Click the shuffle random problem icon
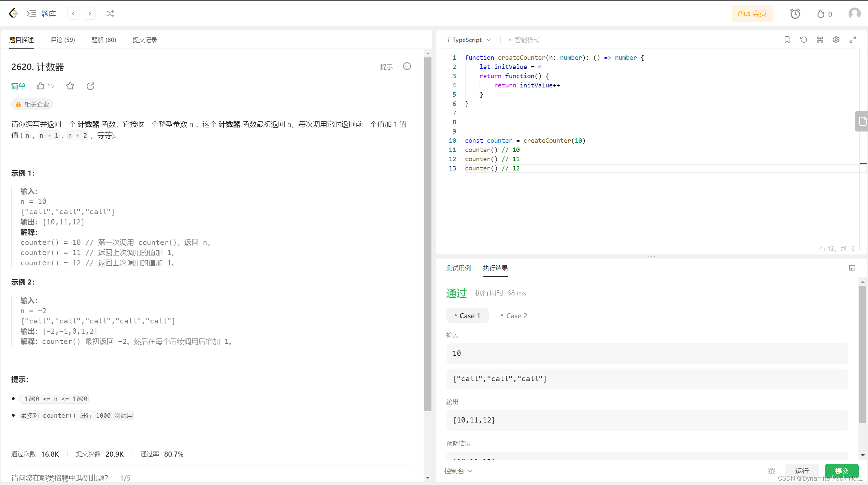868x485 pixels. [110, 14]
